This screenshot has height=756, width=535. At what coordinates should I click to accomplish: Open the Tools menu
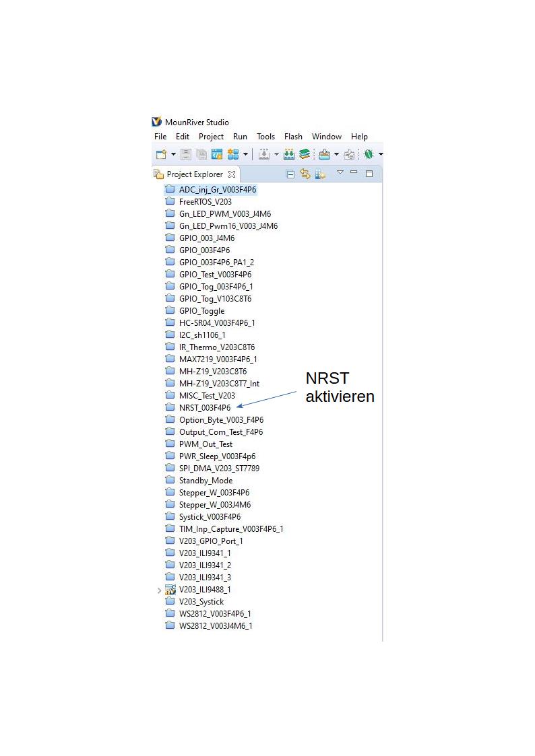[x=265, y=137]
